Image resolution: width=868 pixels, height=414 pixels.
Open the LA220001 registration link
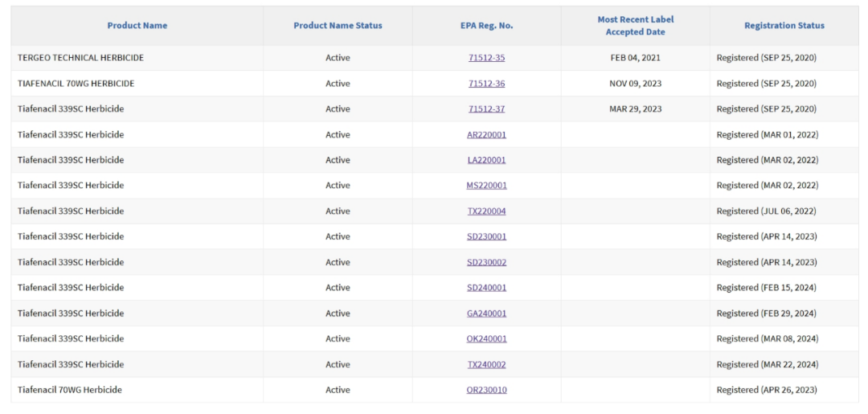486,160
